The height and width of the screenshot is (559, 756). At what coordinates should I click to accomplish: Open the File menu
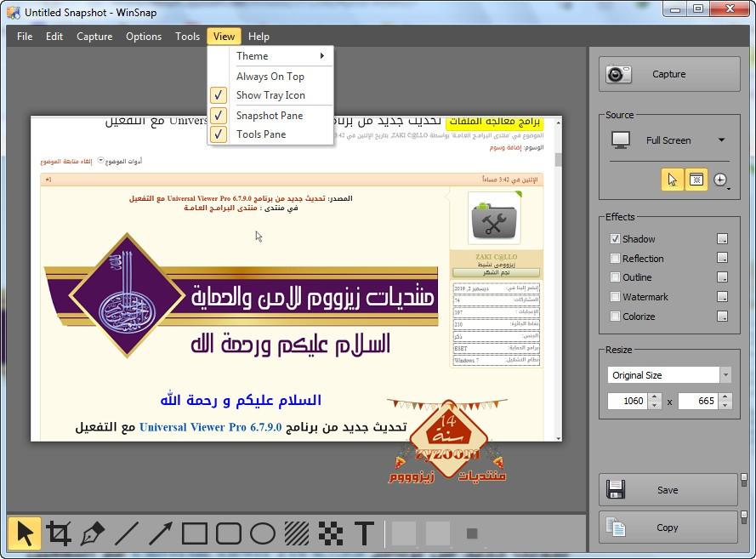(25, 37)
